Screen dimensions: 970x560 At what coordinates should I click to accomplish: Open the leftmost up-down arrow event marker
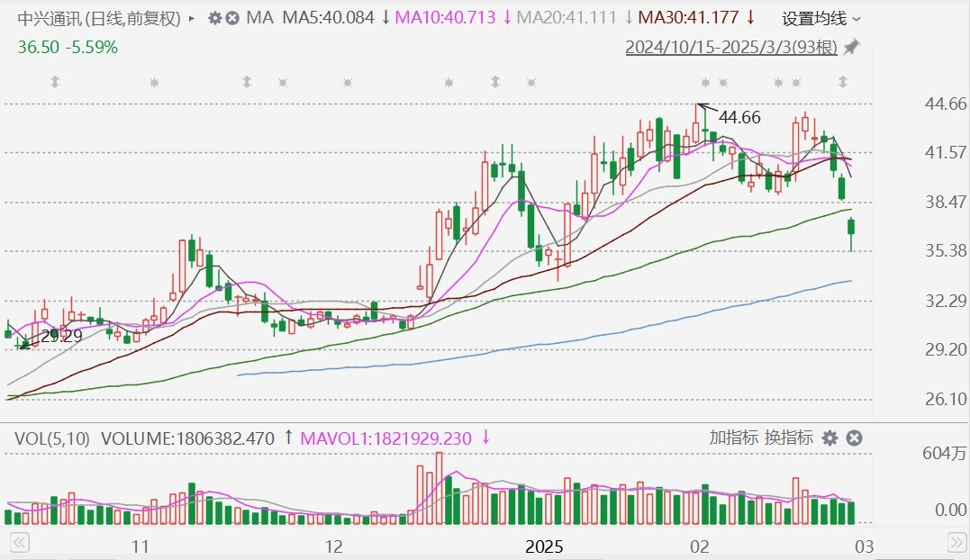coord(54,82)
